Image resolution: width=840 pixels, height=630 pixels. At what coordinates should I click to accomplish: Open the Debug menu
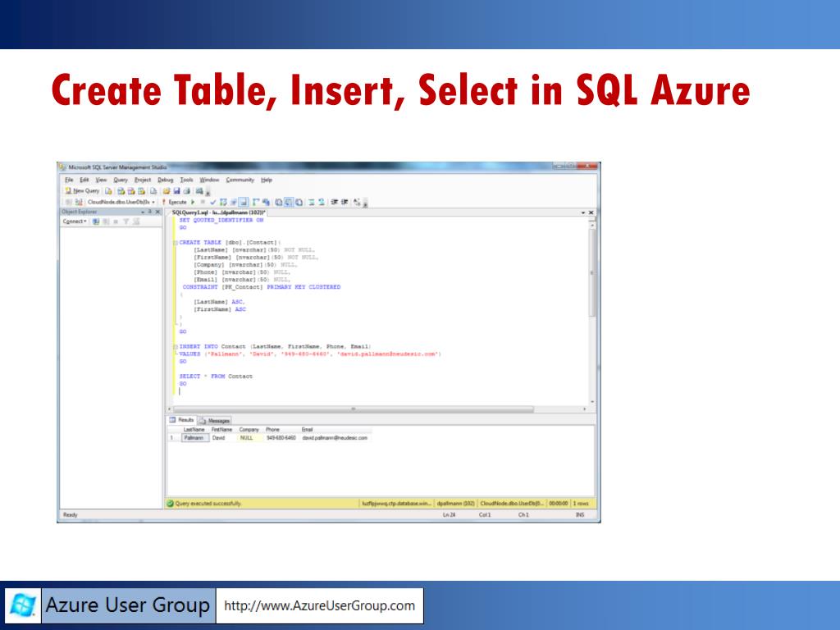(166, 180)
